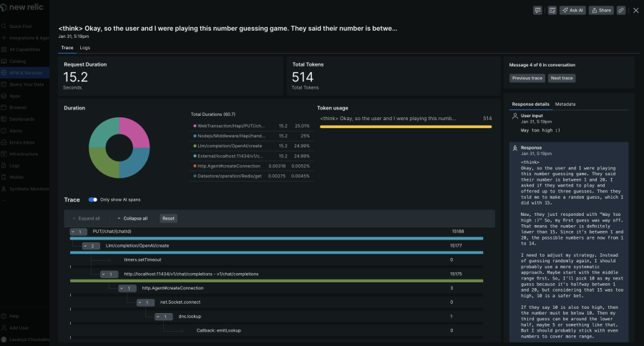This screenshot has height=346, width=644.
Task: Open Synthetic Monitoring in the sidebar
Action: pos(24,189)
